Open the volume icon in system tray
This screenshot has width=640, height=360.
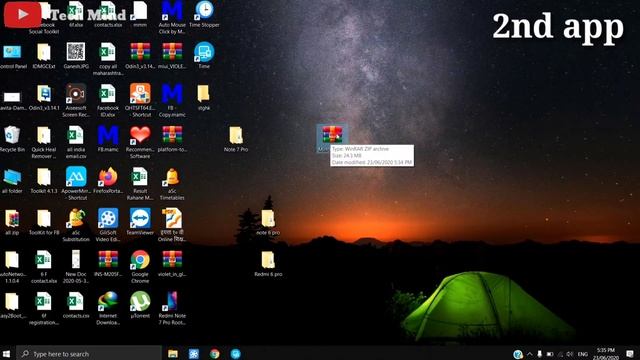pos(570,354)
